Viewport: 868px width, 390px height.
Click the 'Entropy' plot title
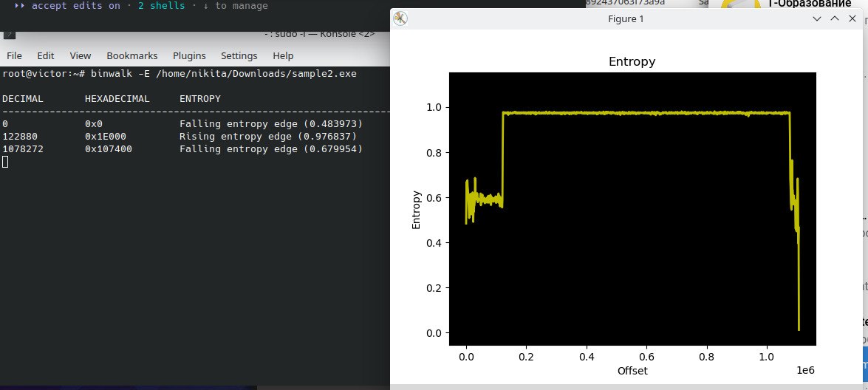632,62
